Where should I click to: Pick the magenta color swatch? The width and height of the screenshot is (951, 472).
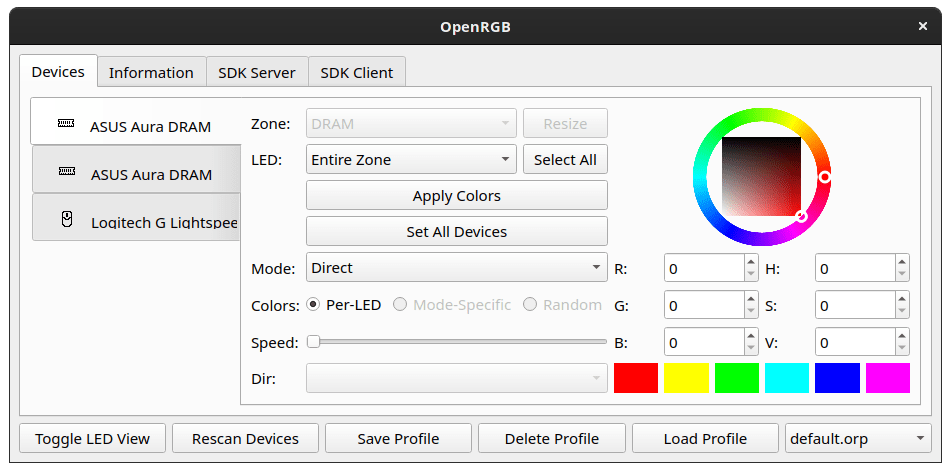[888, 378]
